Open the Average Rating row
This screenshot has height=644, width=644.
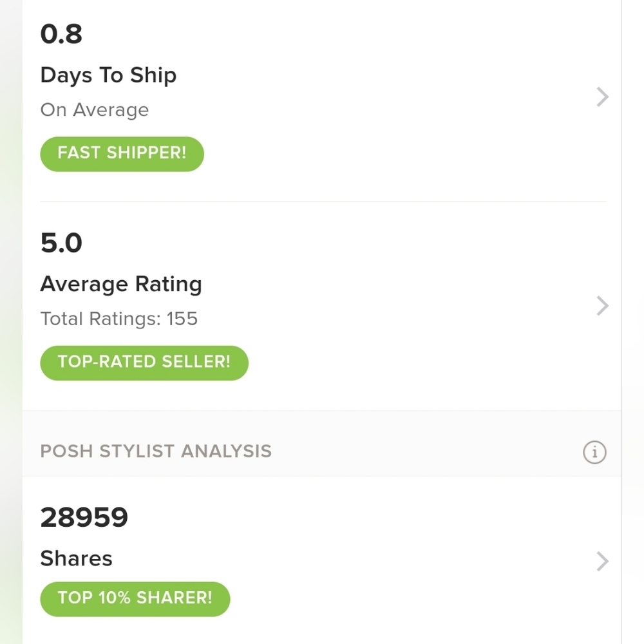click(322, 306)
